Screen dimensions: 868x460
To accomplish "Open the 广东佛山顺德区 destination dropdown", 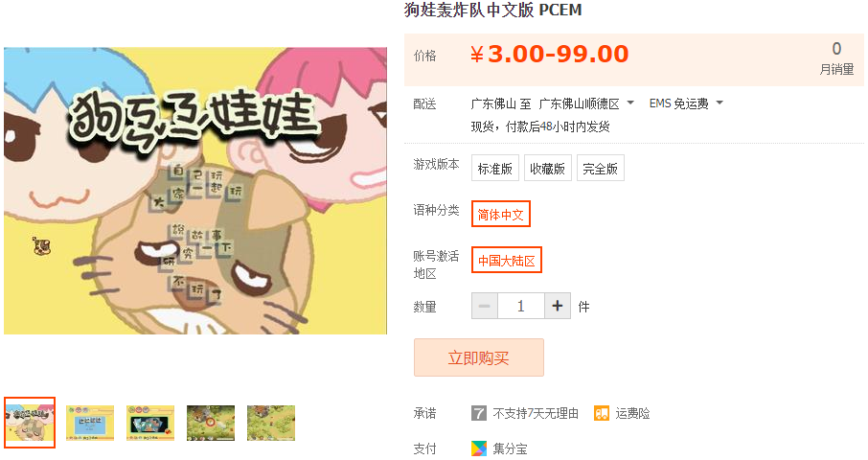I will tap(586, 103).
